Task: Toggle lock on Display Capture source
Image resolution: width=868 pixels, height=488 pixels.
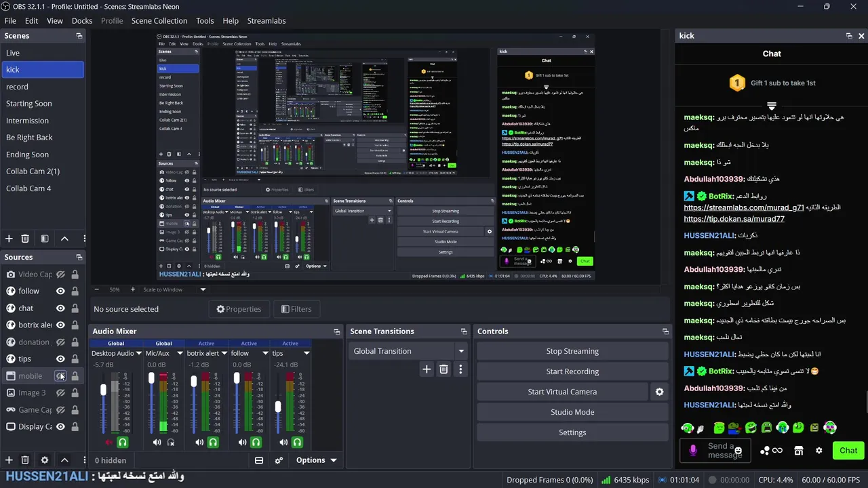Action: tap(75, 427)
